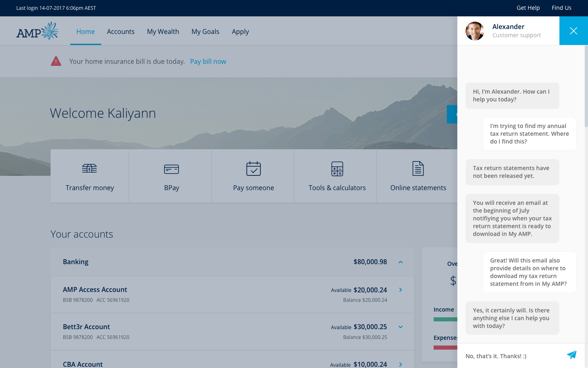Open the Apply menu
The width and height of the screenshot is (588, 368).
240,31
